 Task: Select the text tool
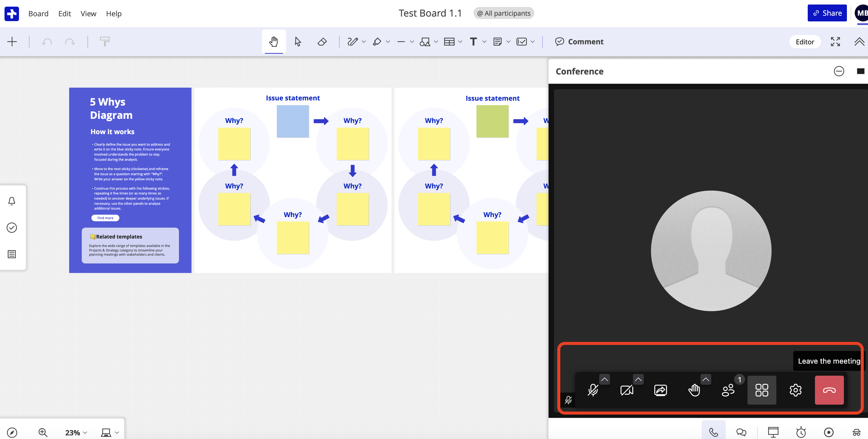(473, 42)
